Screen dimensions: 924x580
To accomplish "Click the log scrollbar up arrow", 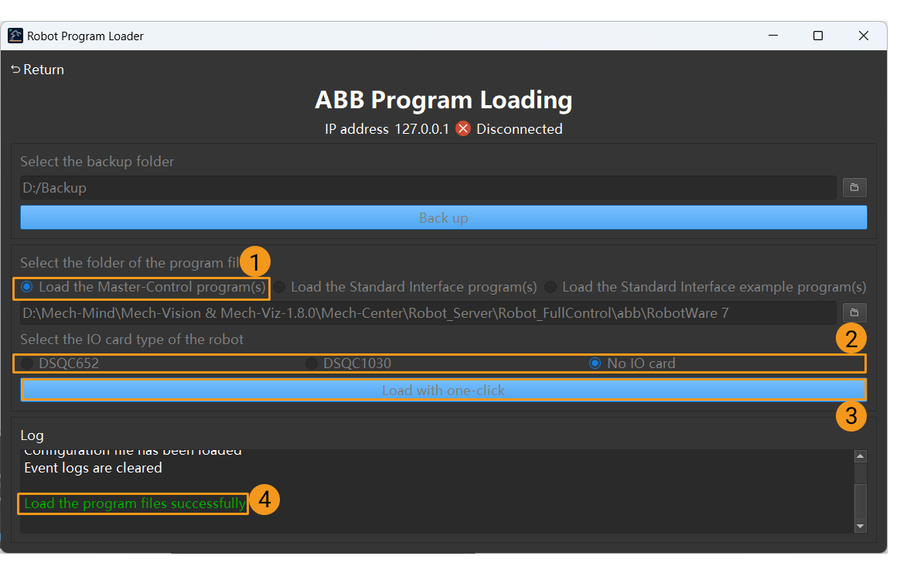I will [x=859, y=455].
